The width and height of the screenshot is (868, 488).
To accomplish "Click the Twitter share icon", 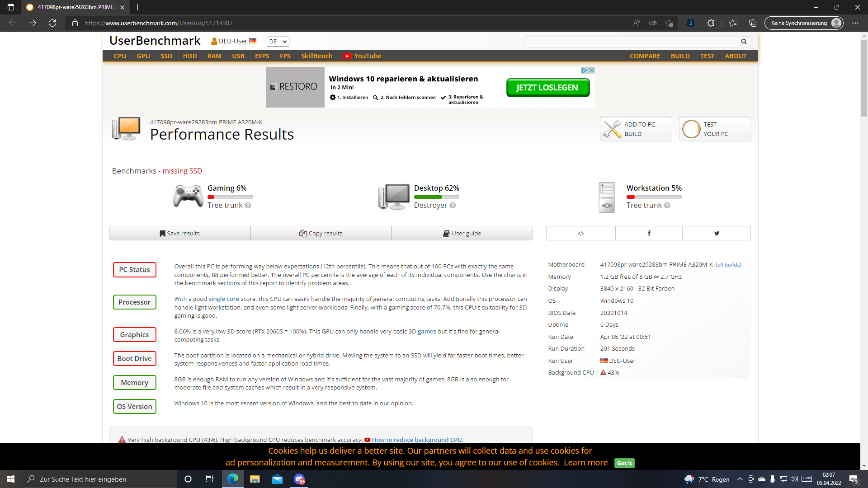I will click(716, 233).
